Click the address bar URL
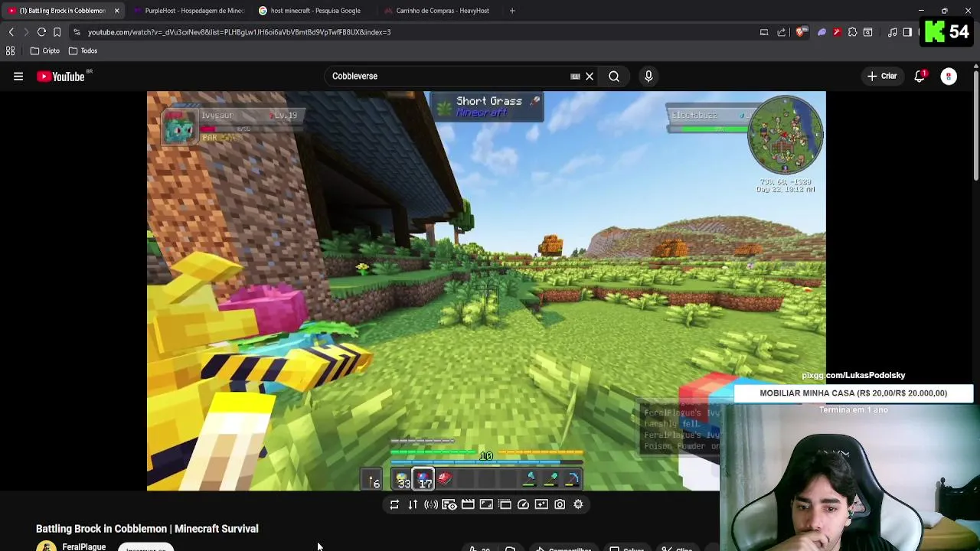This screenshot has height=551, width=980. (239, 32)
